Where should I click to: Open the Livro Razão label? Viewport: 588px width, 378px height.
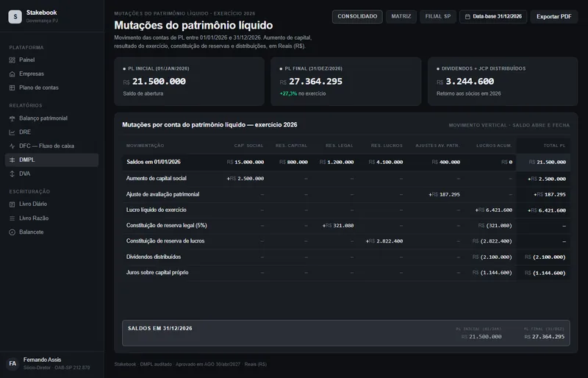(x=34, y=218)
